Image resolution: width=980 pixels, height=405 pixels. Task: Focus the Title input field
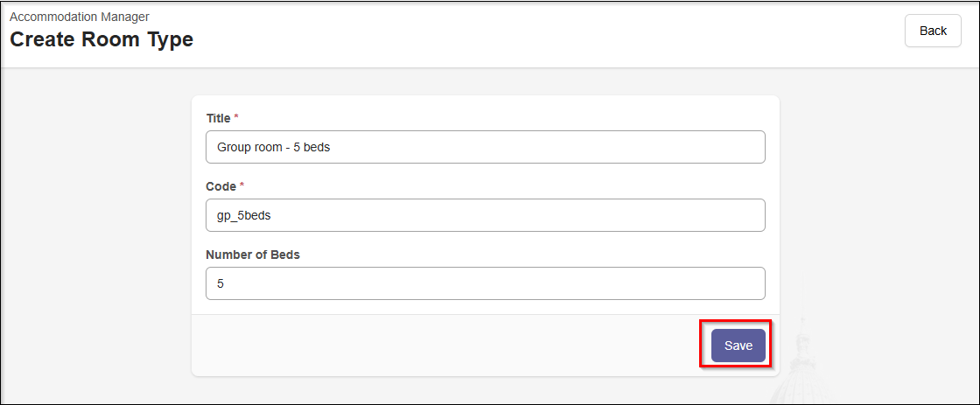[485, 147]
